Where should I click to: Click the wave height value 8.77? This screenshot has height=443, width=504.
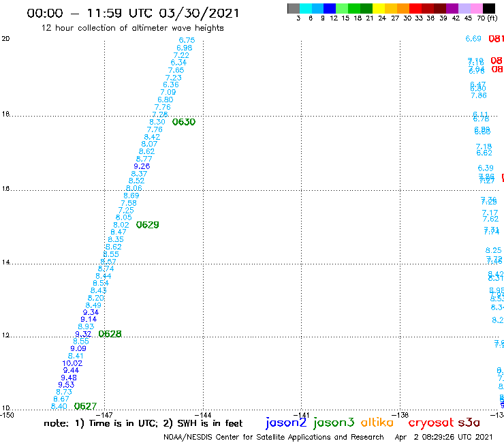click(144, 159)
